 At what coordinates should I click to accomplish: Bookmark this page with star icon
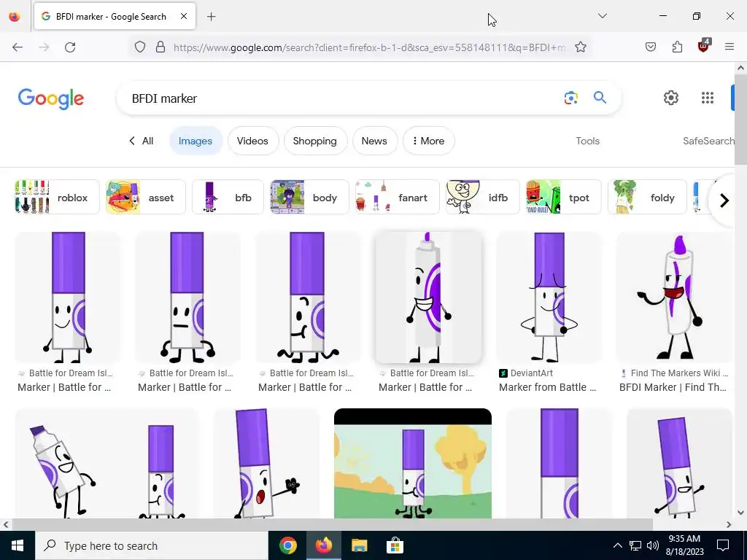pos(580,47)
